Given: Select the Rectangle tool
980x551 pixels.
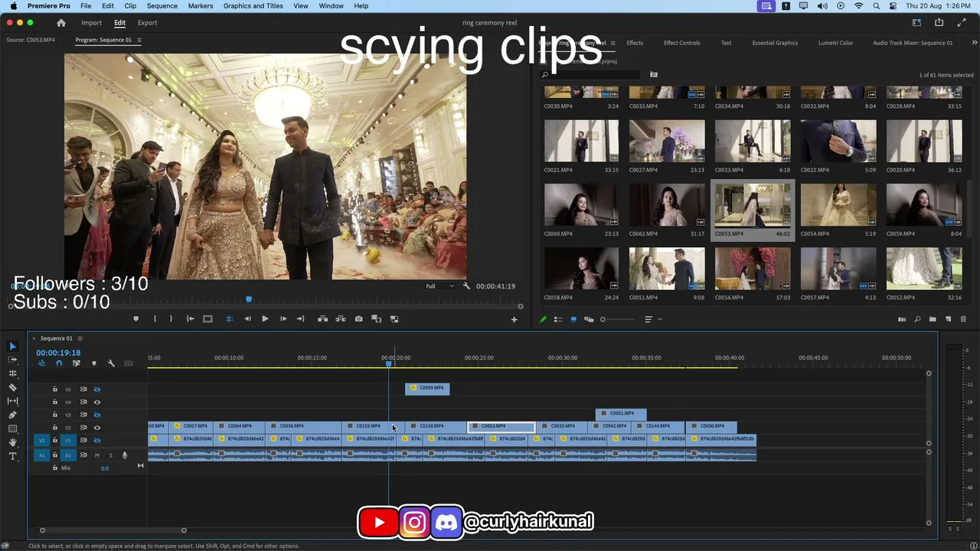Looking at the screenshot, I should coord(12,429).
